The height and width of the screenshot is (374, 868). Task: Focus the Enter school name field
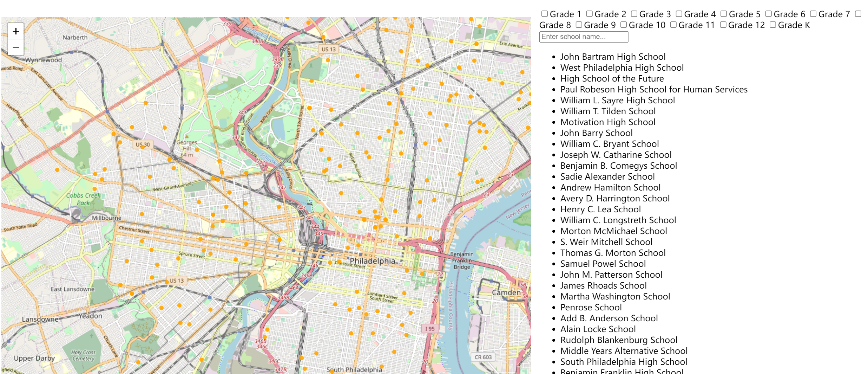click(x=584, y=37)
